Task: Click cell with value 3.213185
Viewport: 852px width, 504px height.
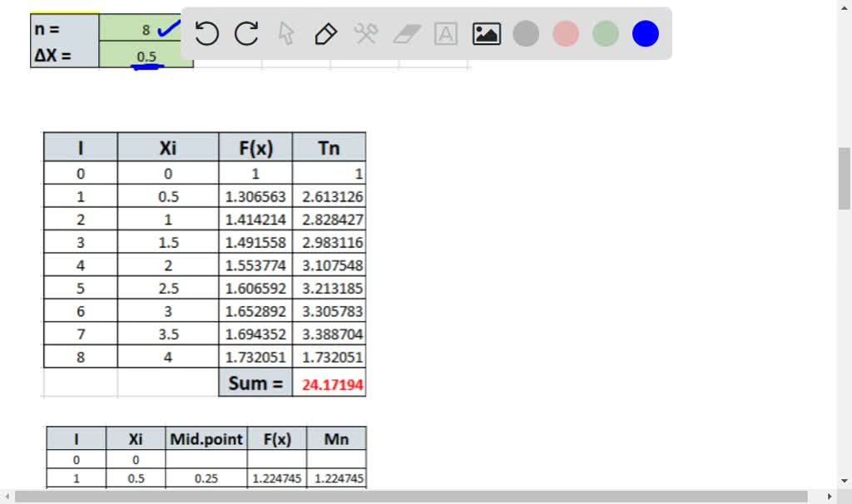Action: coord(329,288)
